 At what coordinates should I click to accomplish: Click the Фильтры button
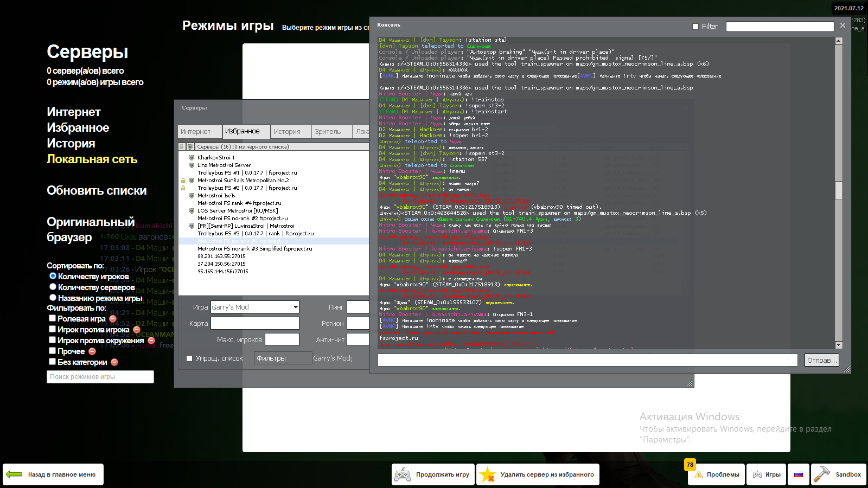click(283, 358)
